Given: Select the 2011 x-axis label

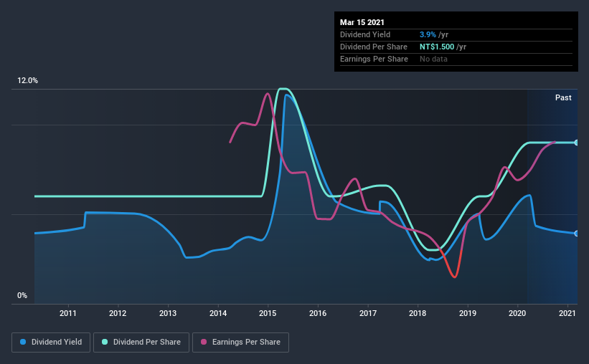Looking at the screenshot, I should (x=68, y=313).
